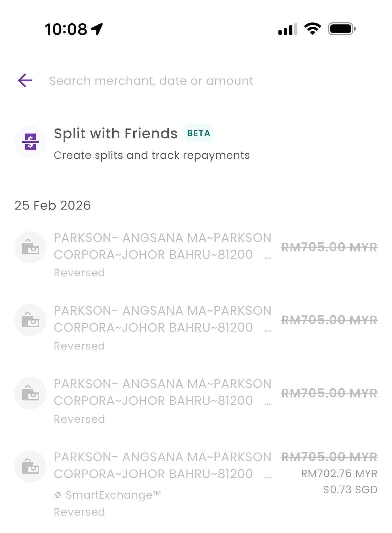Focus the search merchant, date or amount field
This screenshot has width=392, height=533.
(151, 81)
